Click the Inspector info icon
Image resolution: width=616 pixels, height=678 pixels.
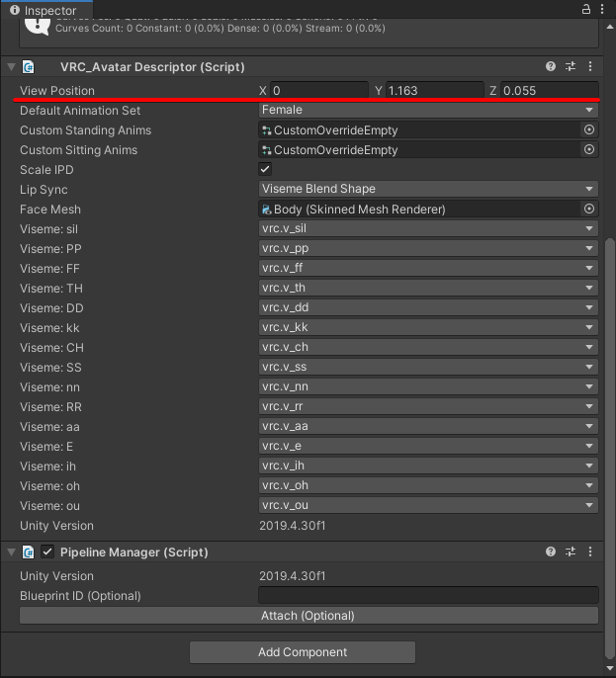pyautogui.click(x=15, y=10)
